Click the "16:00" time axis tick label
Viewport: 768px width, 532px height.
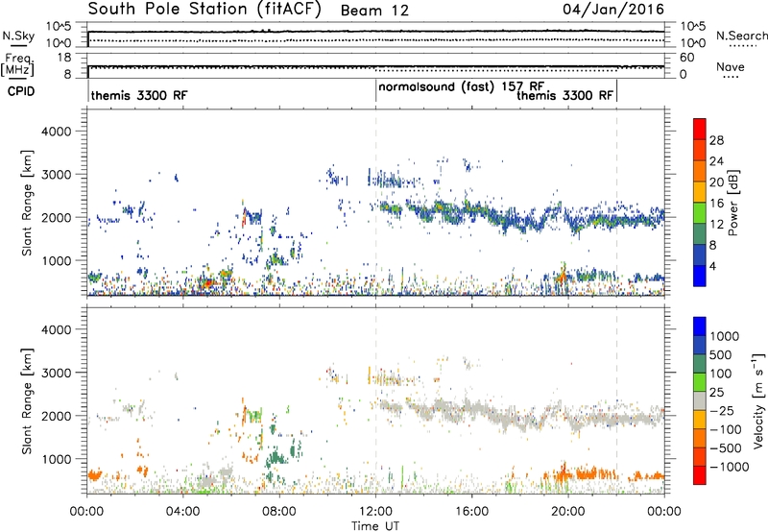471,512
